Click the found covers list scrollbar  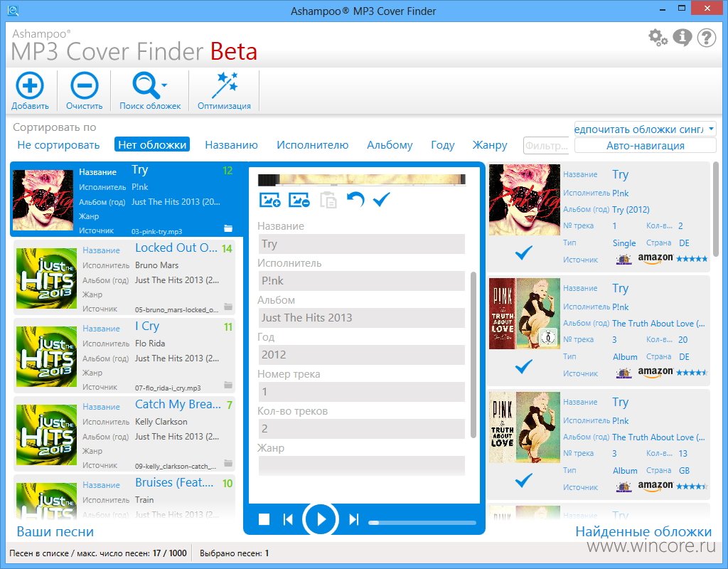click(x=715, y=209)
